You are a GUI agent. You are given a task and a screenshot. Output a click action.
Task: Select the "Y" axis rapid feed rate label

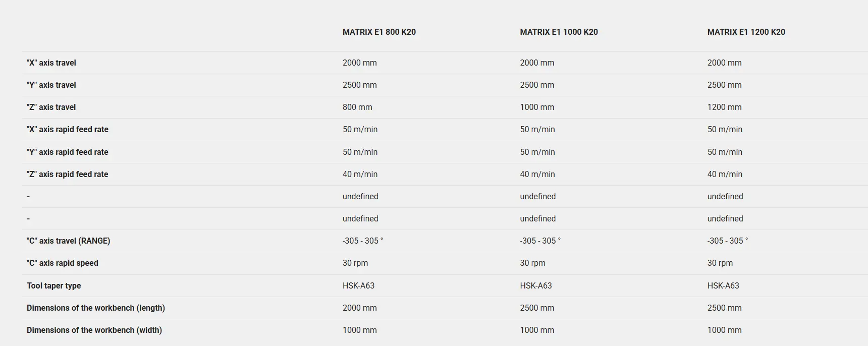(68, 152)
